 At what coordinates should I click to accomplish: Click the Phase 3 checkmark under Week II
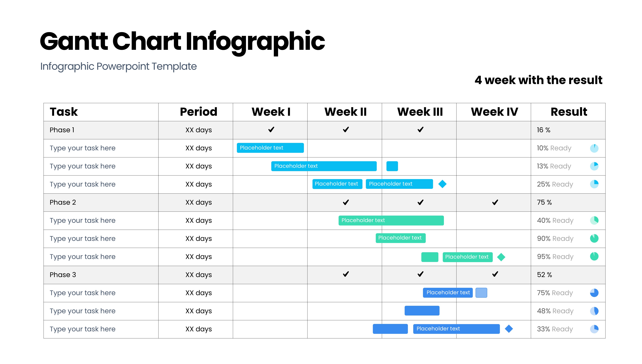point(346,274)
